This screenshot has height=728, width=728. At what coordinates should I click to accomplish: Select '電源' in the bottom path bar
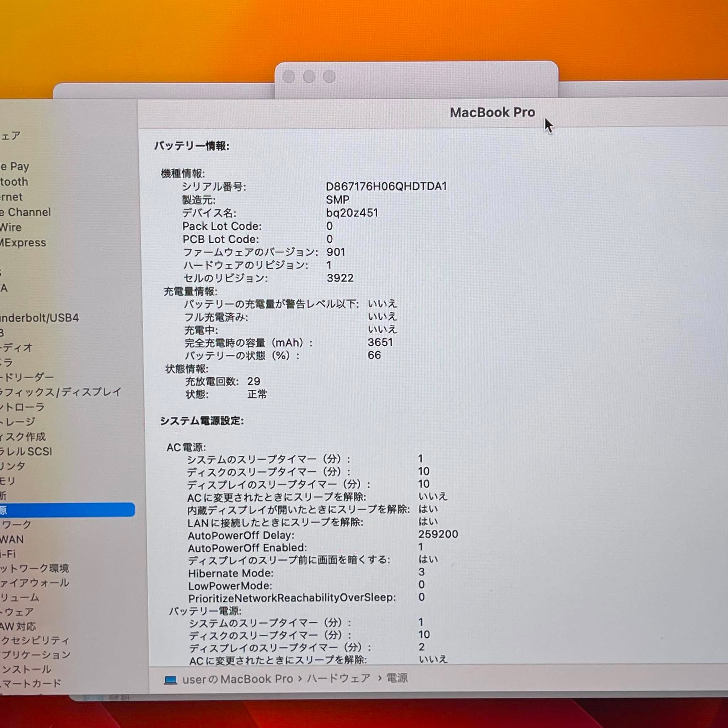point(397,678)
